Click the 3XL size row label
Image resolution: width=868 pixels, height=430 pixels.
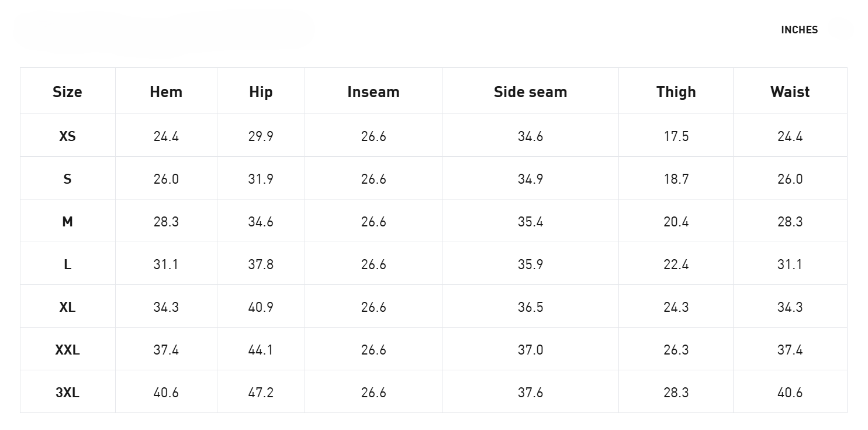click(x=67, y=393)
